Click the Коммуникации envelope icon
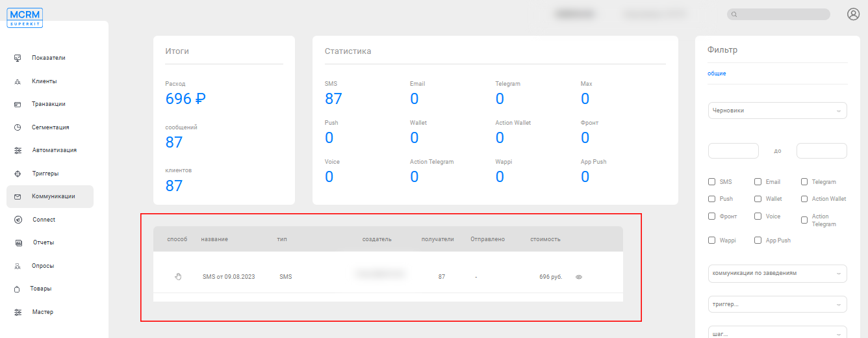This screenshot has height=338, width=868. [18, 196]
